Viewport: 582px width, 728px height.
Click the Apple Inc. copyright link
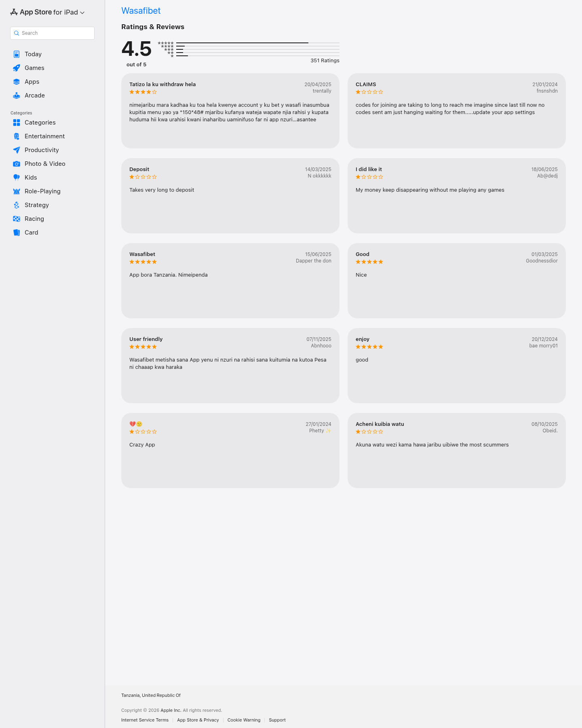pos(171,710)
